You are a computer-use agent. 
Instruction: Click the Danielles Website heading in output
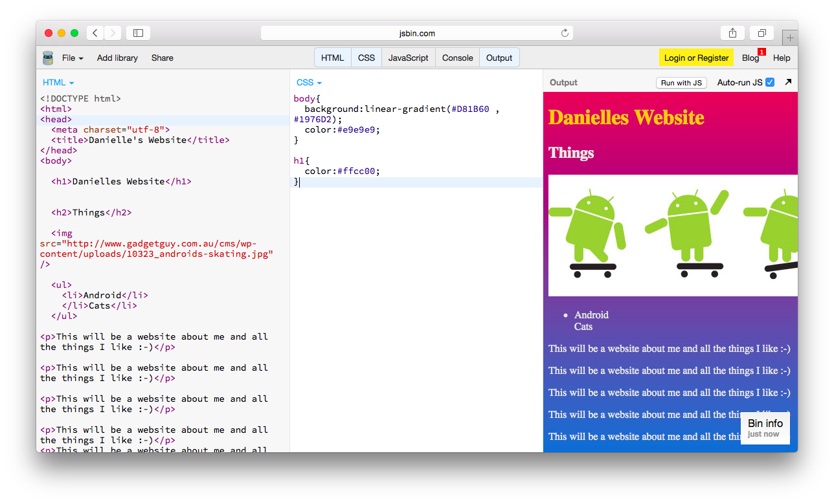click(626, 117)
